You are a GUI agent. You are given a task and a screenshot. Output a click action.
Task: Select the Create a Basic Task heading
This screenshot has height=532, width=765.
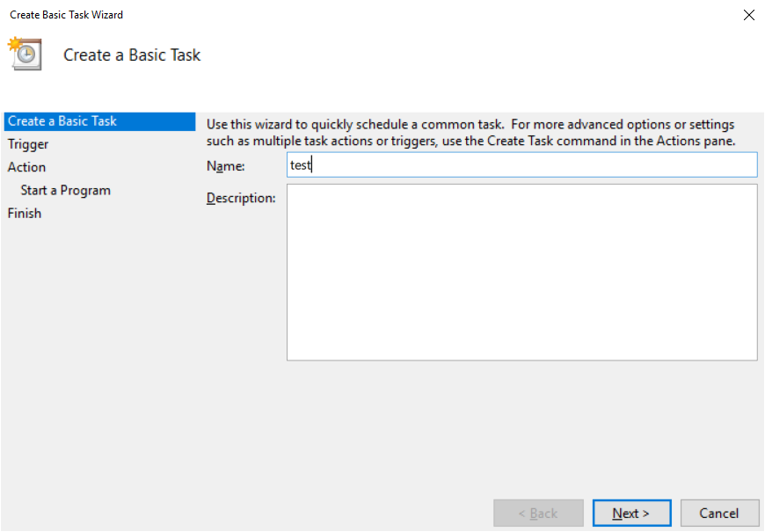coord(131,54)
